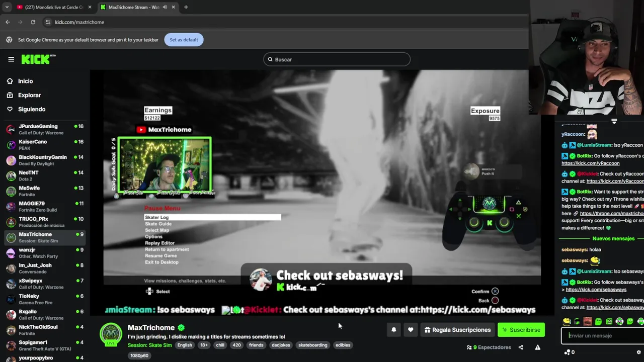Go to Inicio in sidebar

(x=25, y=81)
